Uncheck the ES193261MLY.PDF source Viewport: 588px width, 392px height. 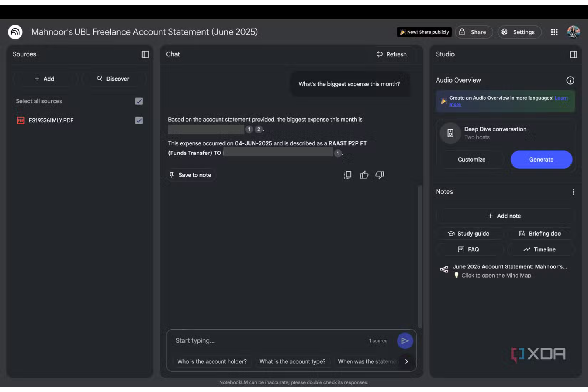(x=139, y=120)
